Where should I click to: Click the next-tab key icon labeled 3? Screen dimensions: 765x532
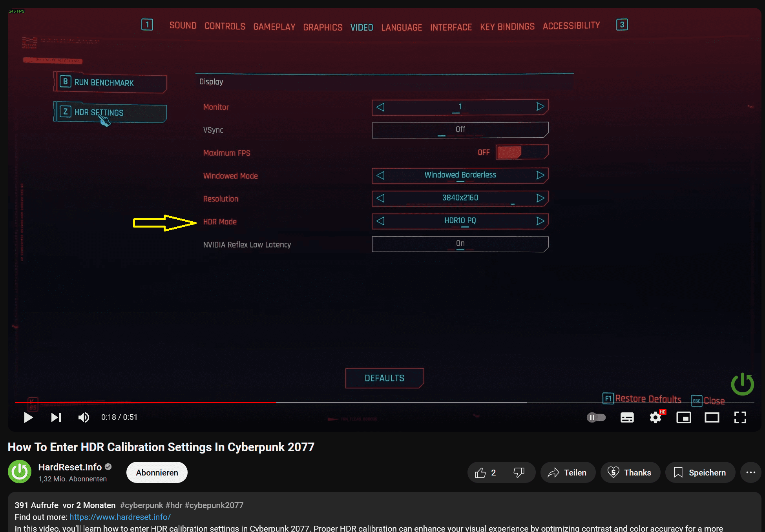coord(622,25)
